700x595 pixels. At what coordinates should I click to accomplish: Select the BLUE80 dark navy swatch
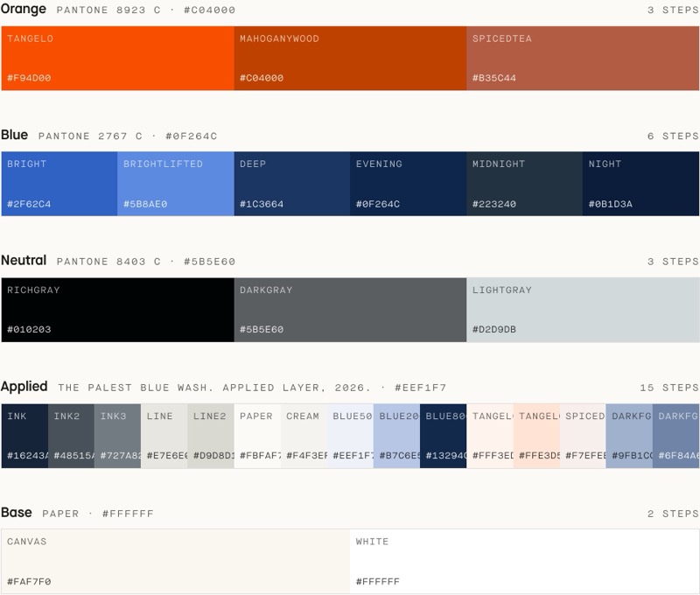[x=444, y=436]
